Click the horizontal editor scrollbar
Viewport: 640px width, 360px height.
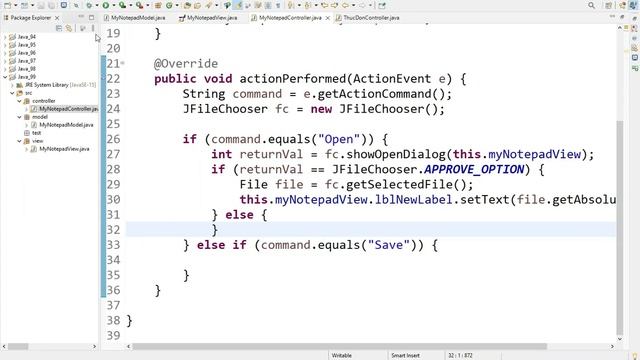point(339,347)
